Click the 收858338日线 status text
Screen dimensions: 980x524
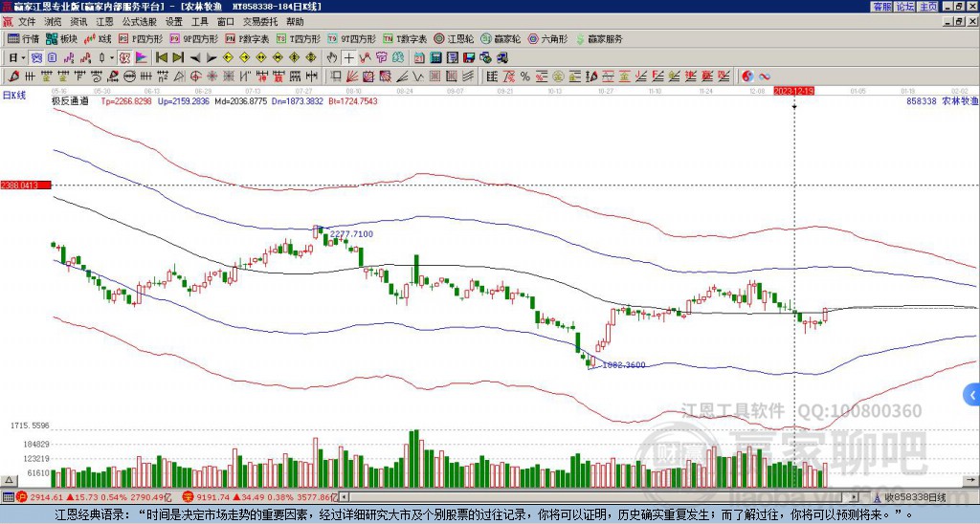pyautogui.click(x=915, y=497)
